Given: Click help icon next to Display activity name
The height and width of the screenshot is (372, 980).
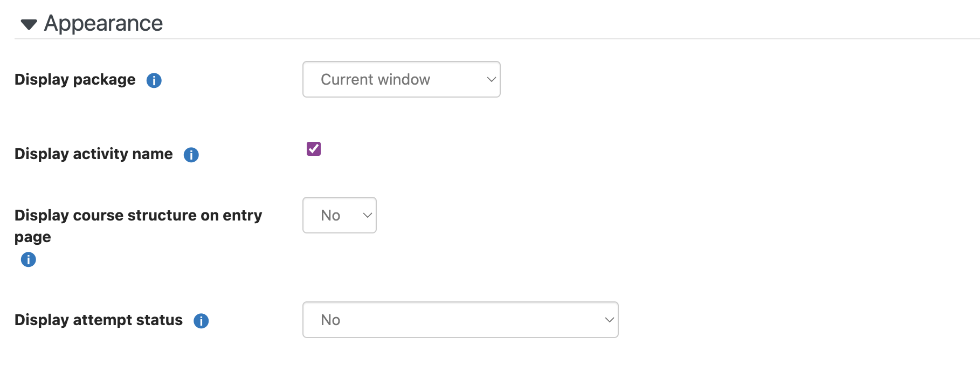Looking at the screenshot, I should [x=191, y=155].
